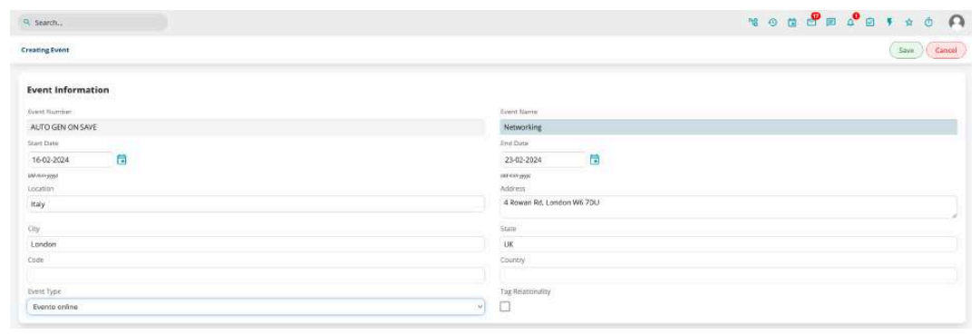The height and width of the screenshot is (335, 980).
Task: Open the End Date calendar picker
Action: (x=595, y=160)
